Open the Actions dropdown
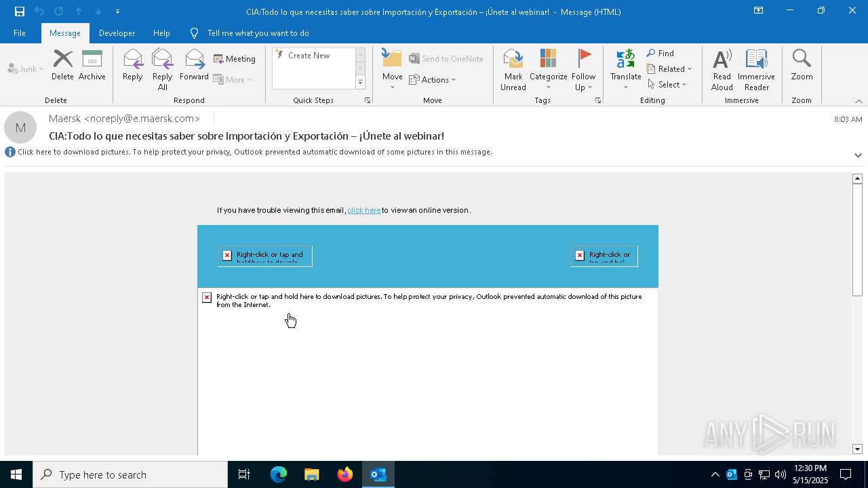Screen dimensions: 868x488 [x=433, y=79]
